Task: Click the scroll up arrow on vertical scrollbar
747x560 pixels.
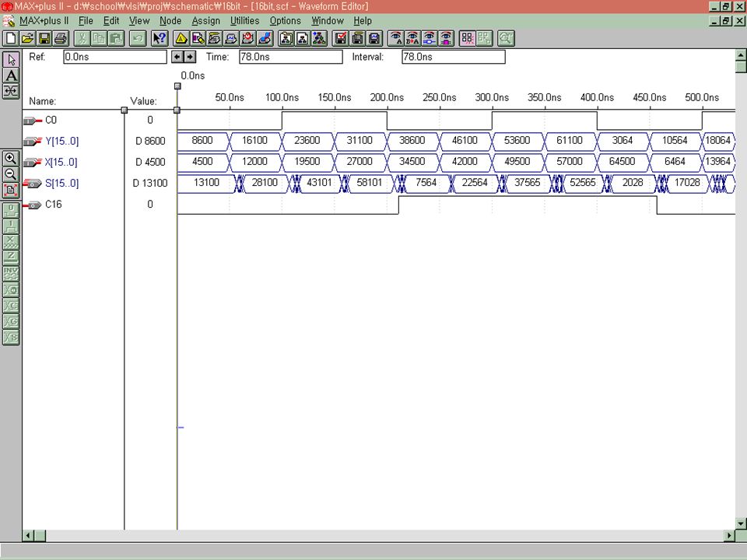Action: pyautogui.click(x=741, y=54)
